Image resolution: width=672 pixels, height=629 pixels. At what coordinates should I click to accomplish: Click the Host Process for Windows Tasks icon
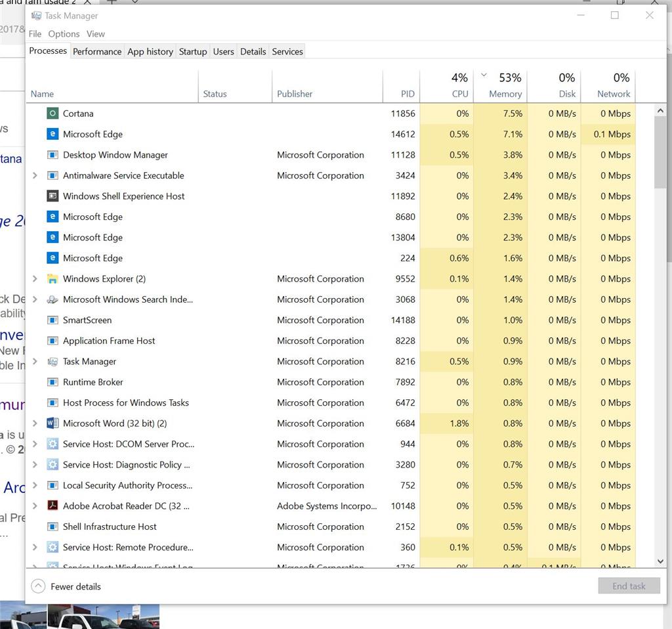52,402
